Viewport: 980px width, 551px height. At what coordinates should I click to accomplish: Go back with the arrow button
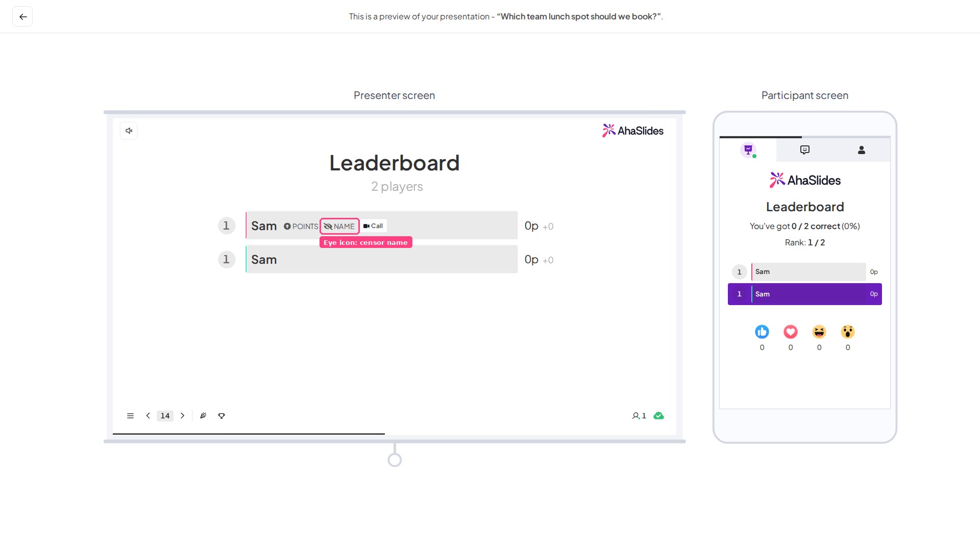pos(22,17)
